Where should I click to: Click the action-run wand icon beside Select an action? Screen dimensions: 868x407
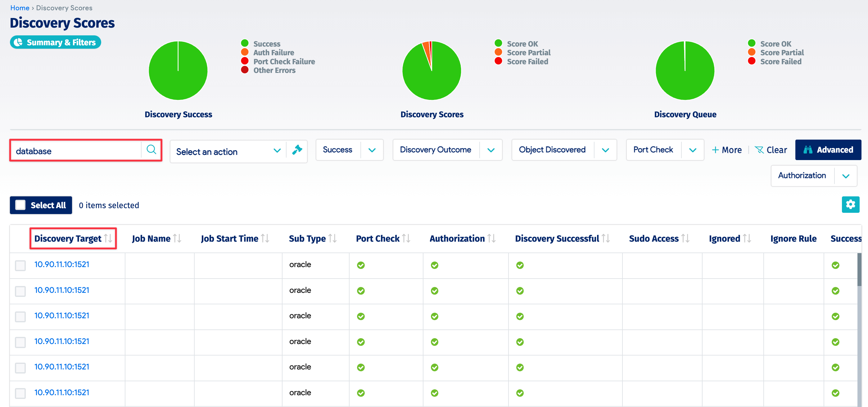(297, 150)
